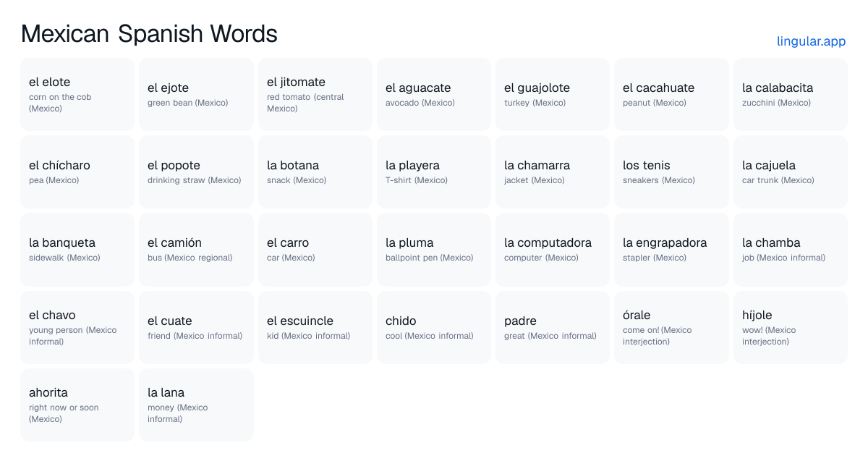Click the 'órale' interjection card

(x=671, y=327)
